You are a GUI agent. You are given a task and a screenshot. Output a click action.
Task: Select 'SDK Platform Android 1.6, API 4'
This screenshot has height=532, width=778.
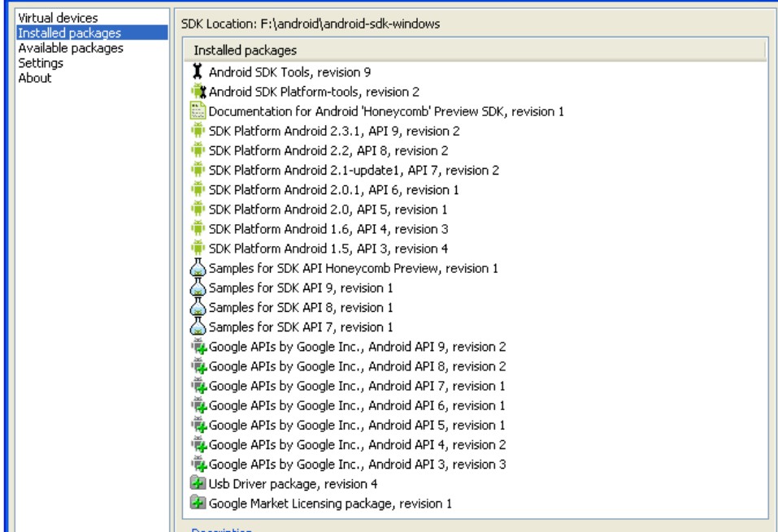pos(328,228)
